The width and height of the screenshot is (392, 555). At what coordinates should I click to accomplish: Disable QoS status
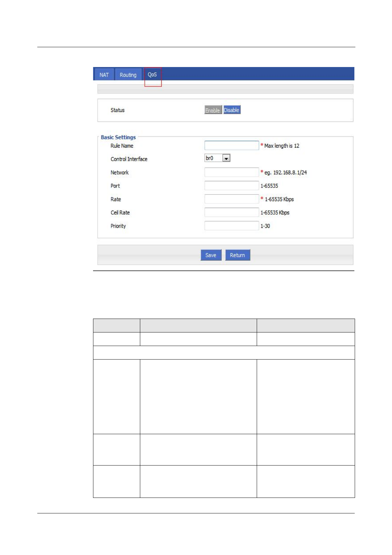[232, 110]
